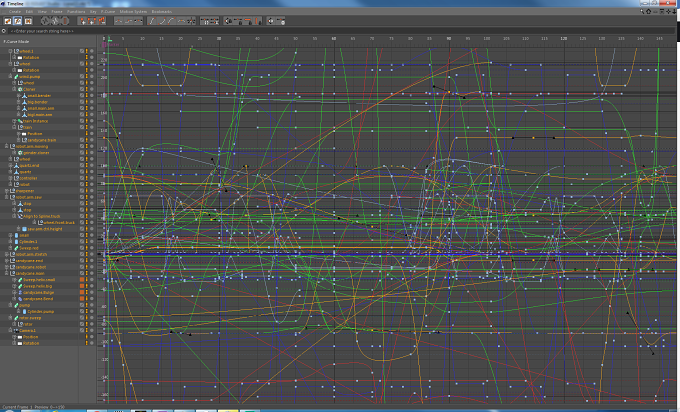
Task: Select the grinder.cloner tree item
Action: 36,153
